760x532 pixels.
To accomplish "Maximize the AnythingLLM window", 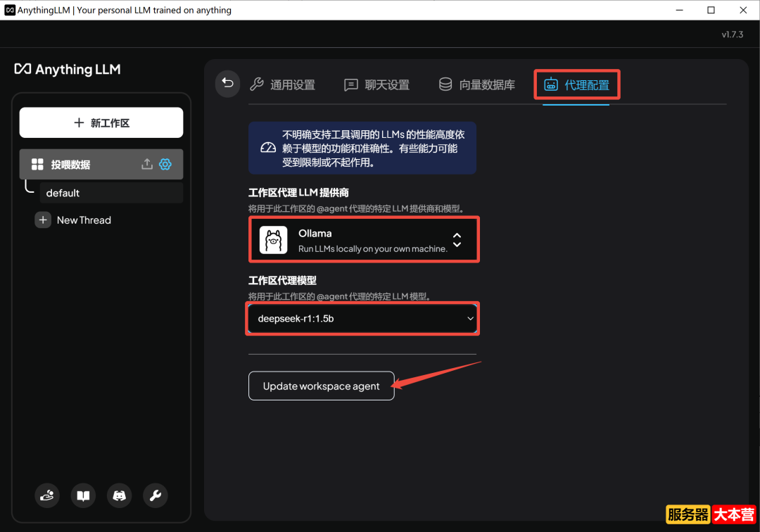I will pos(711,10).
